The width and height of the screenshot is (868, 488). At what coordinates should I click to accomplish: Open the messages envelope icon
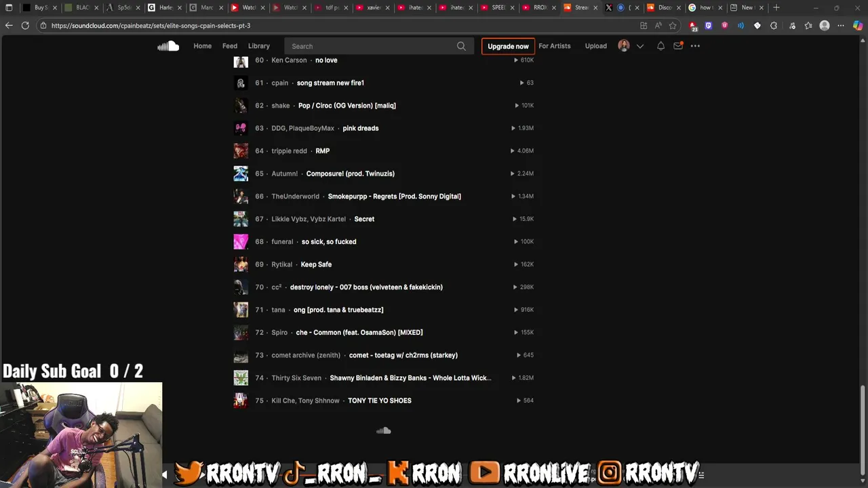(x=678, y=45)
